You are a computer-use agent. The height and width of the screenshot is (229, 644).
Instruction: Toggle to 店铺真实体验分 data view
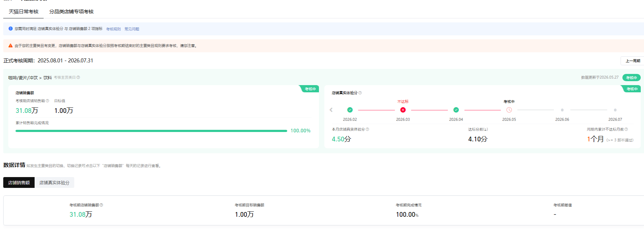pyautogui.click(x=54, y=183)
